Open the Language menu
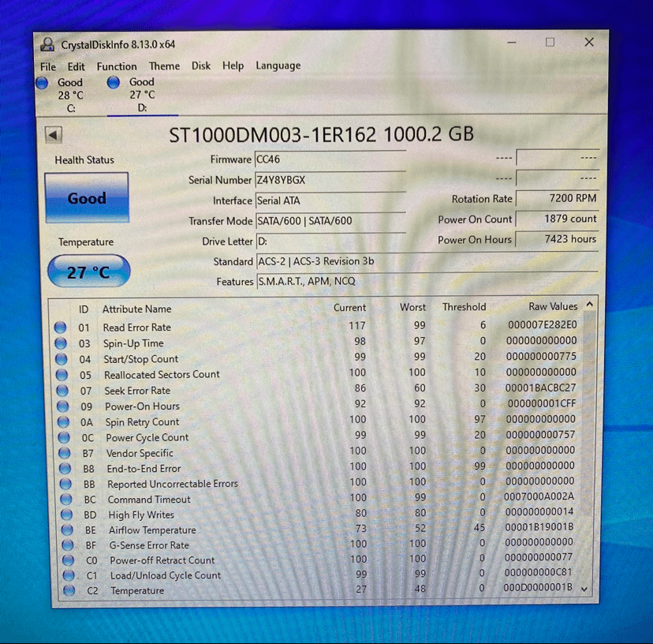 pyautogui.click(x=278, y=66)
